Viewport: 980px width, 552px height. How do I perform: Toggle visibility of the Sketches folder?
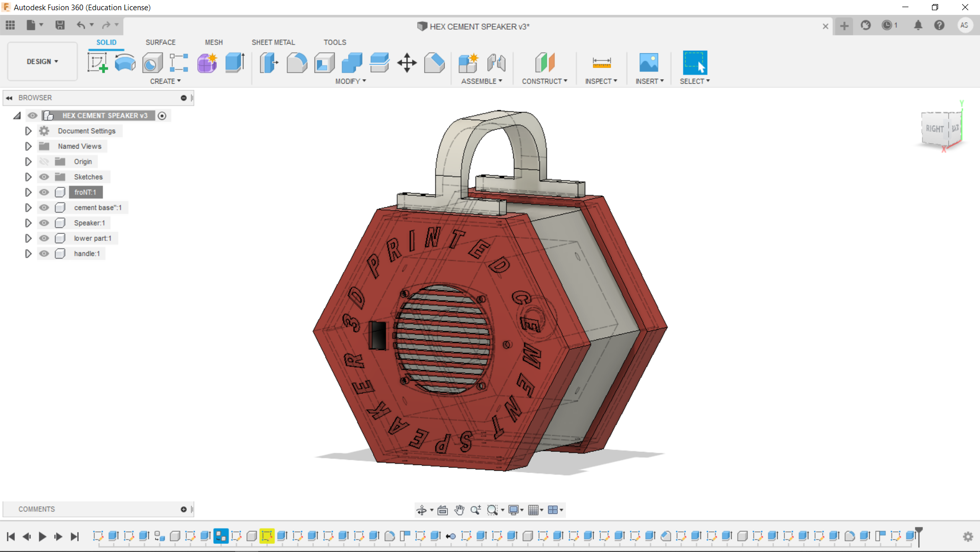(44, 177)
